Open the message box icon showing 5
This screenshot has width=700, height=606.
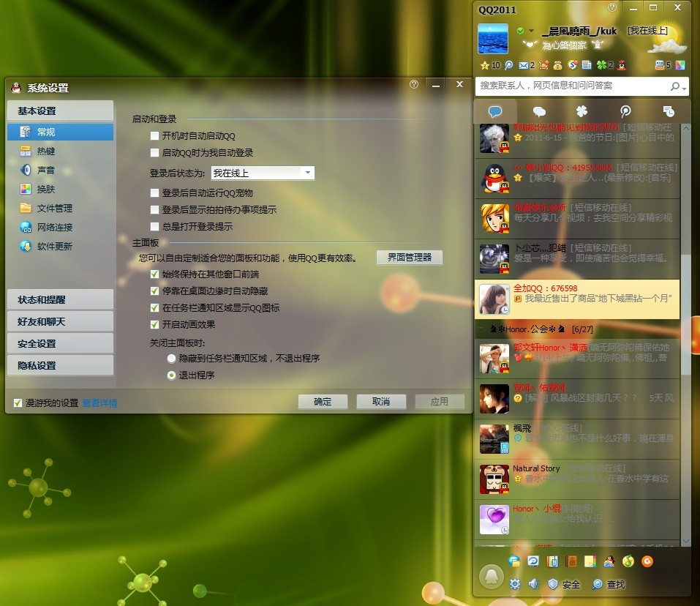click(659, 65)
